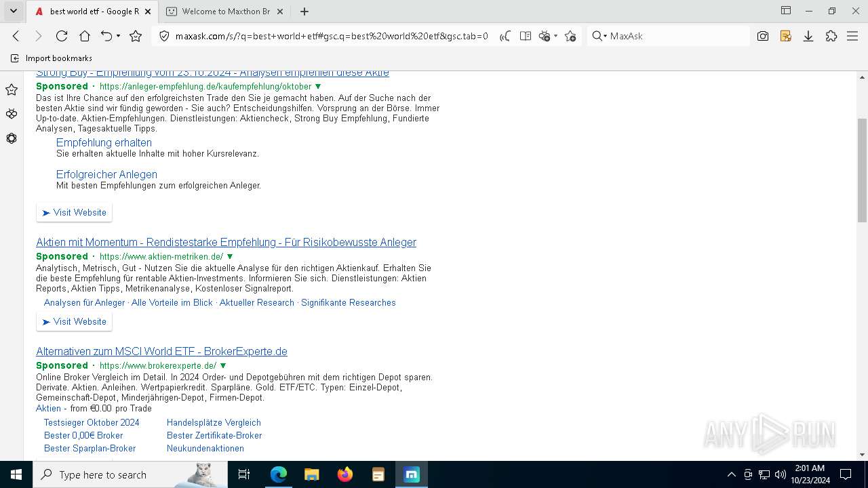Click the page vertical scrollbar thumb
Viewport: 868px width, 488px height.
[x=862, y=170]
